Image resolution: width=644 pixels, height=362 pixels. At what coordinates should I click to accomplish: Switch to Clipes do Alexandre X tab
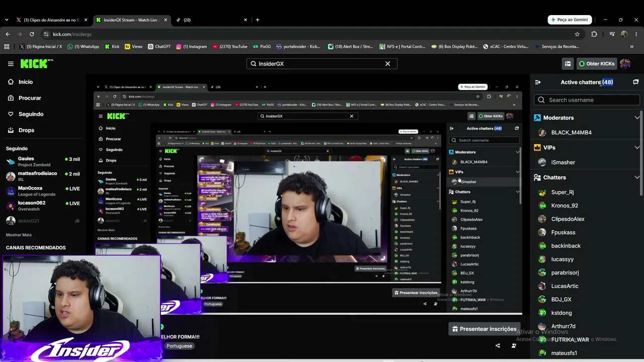click(51, 20)
